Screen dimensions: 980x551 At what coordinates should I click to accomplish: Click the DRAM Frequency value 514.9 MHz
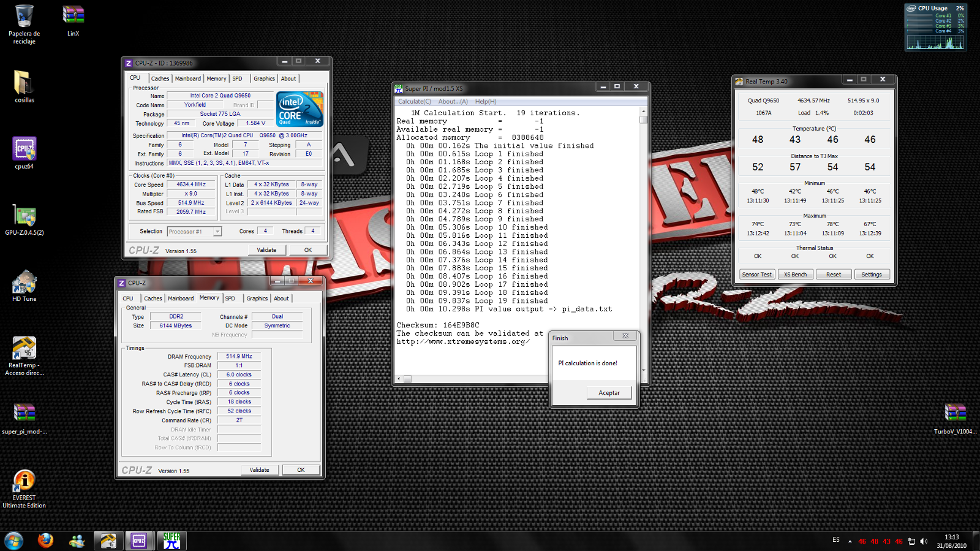pyautogui.click(x=239, y=356)
